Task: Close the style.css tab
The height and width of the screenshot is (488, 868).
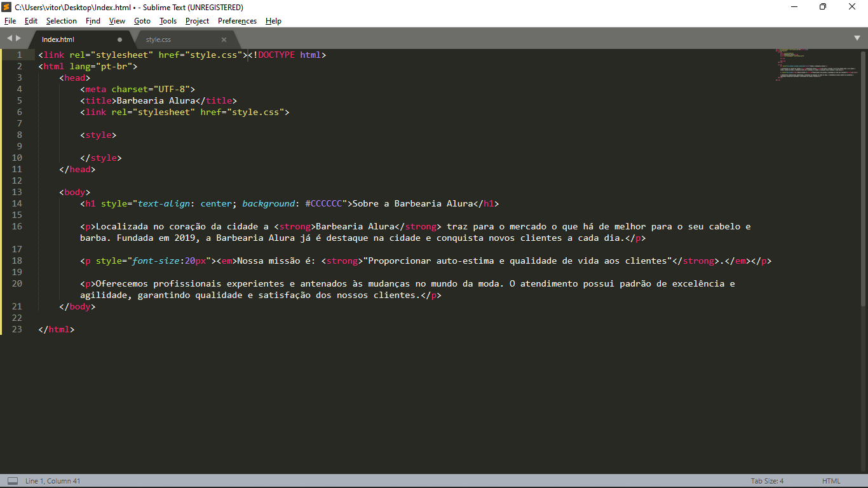Action: coord(224,39)
